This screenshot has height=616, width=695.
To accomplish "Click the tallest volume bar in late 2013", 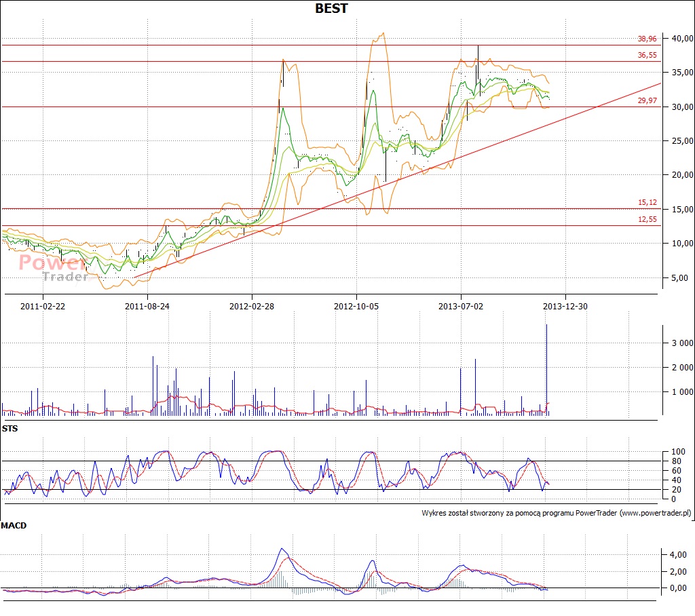I will point(546,370).
